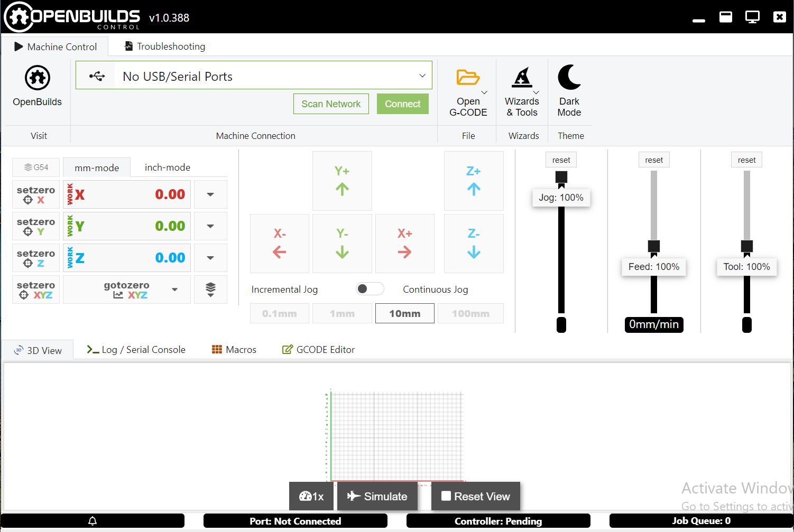Reset the Feed slider
The height and width of the screenshot is (532, 794).
[654, 160]
